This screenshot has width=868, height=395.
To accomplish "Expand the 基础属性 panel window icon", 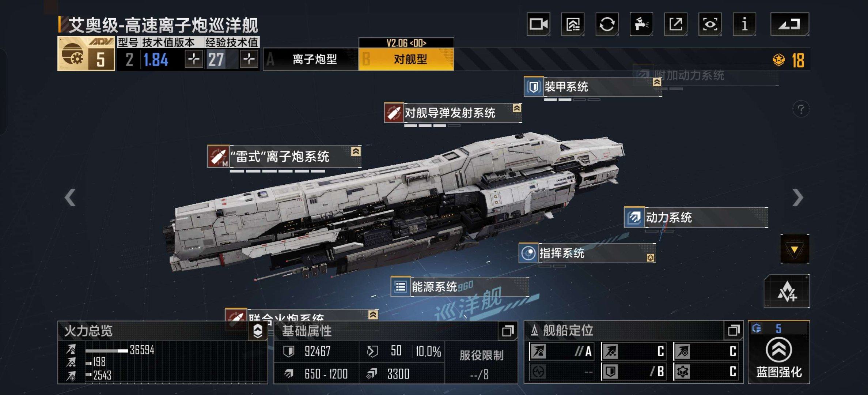I will (508, 331).
